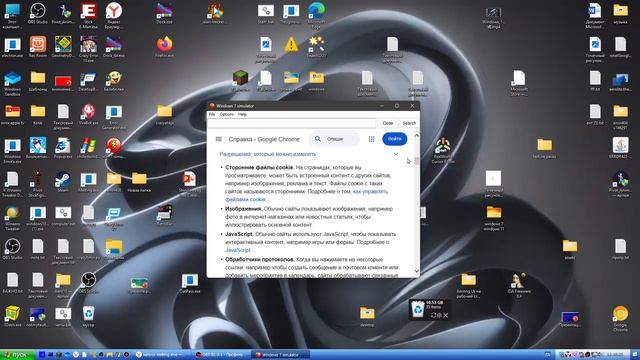This screenshot has height=360, width=640.
Task: Click the Search button in the simulator window
Action: pyautogui.click(x=409, y=123)
